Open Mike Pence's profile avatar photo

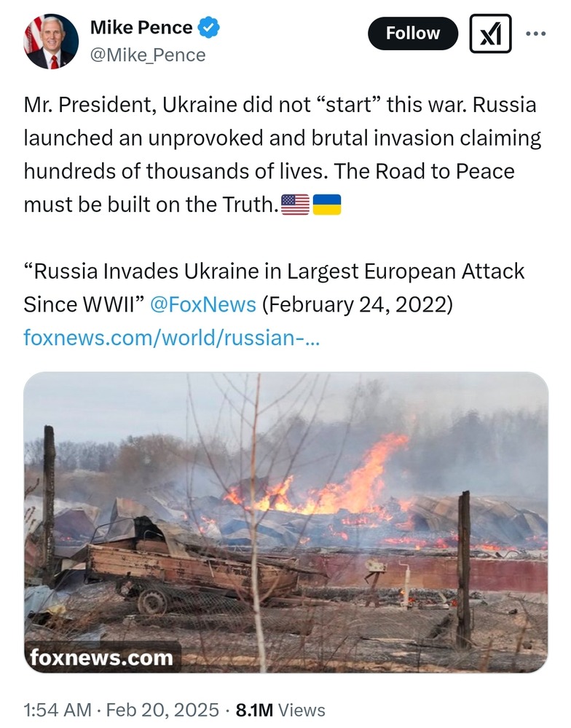[x=51, y=41]
